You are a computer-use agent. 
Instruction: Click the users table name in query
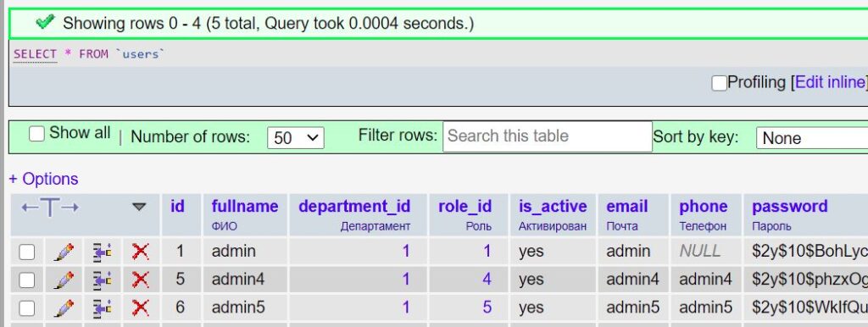click(140, 54)
